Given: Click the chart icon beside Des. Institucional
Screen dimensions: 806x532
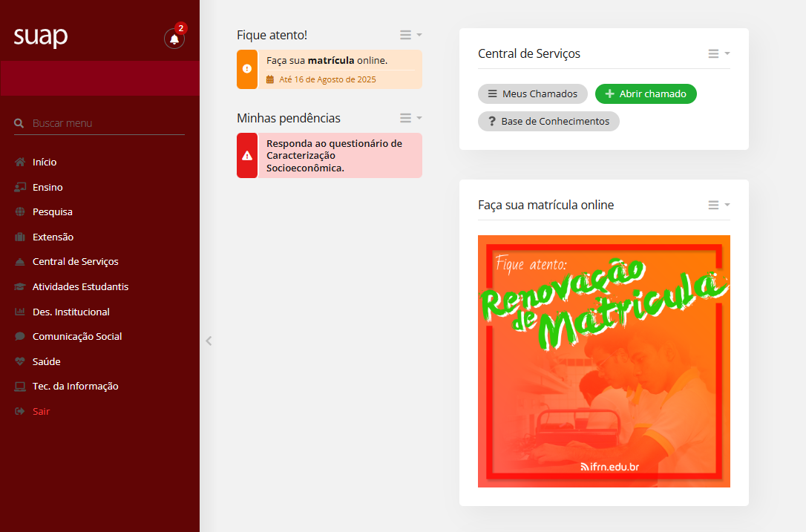Looking at the screenshot, I should coord(20,312).
